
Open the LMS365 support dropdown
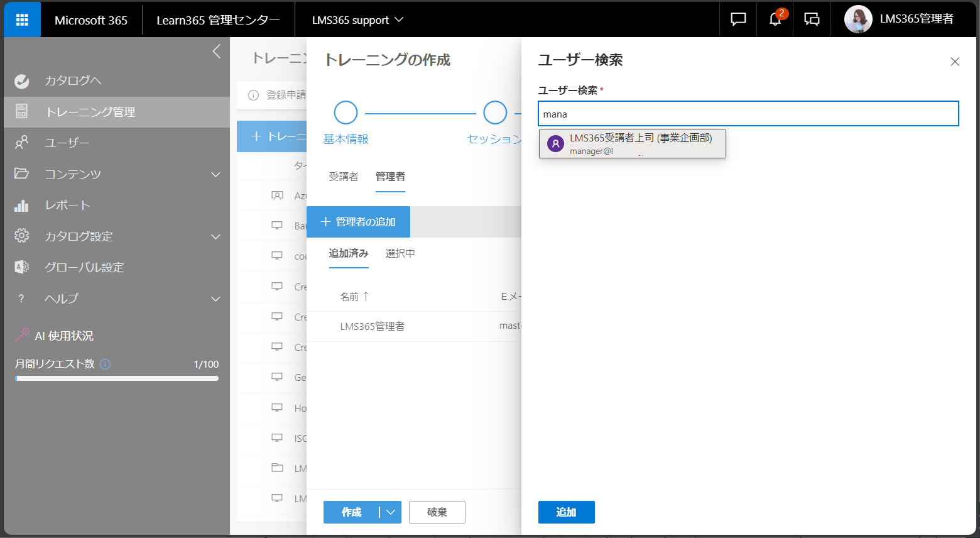(x=357, y=20)
